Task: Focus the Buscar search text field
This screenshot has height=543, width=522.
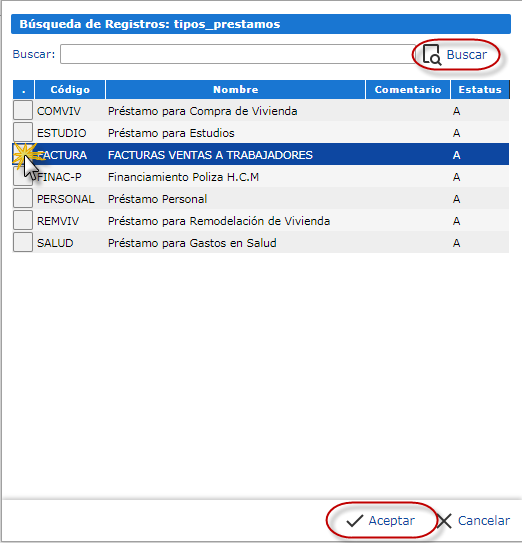Action: [x=238, y=54]
